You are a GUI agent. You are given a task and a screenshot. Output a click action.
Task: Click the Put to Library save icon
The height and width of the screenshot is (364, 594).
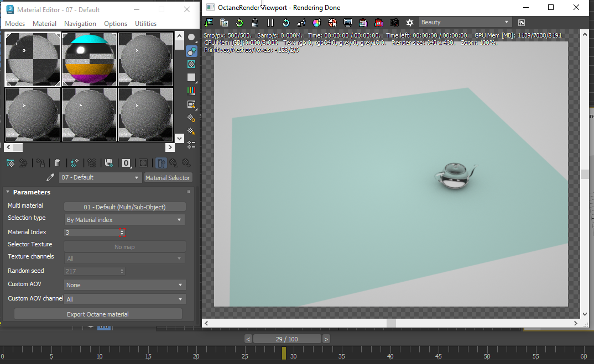[109, 163]
